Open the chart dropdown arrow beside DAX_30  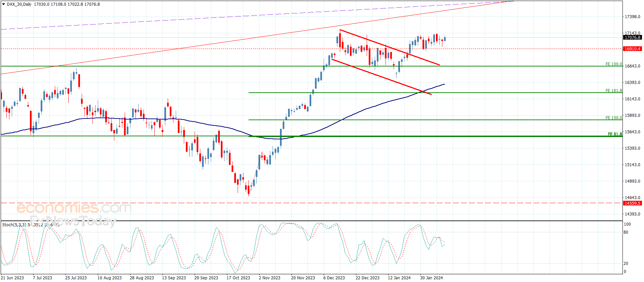[4, 4]
